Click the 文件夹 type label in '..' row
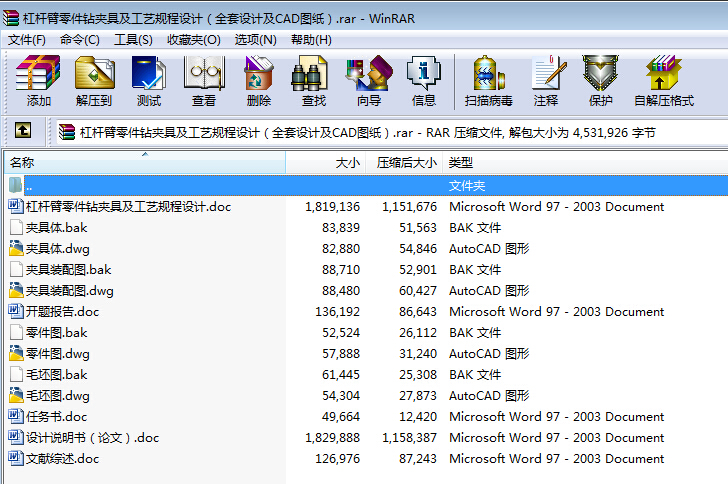 point(467,186)
